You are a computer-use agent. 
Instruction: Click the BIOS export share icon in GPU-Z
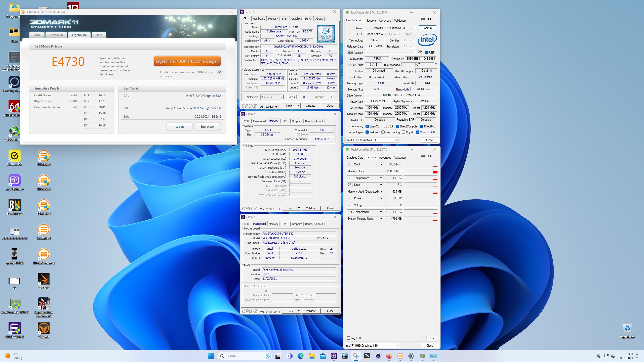pyautogui.click(x=419, y=52)
